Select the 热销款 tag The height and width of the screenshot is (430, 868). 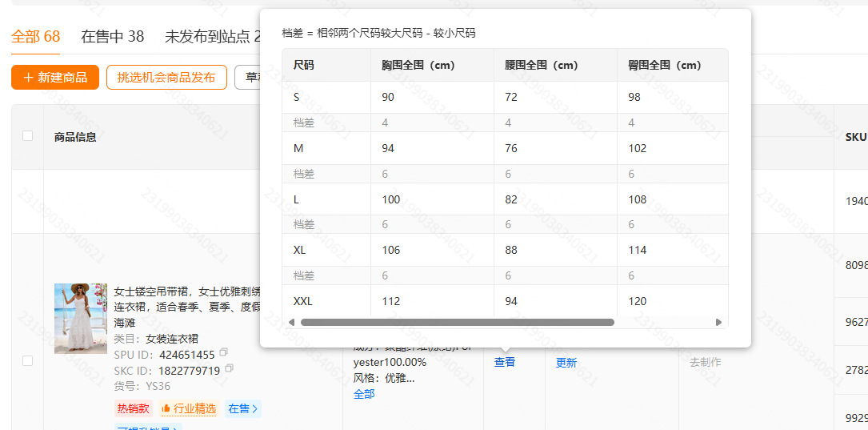point(133,409)
